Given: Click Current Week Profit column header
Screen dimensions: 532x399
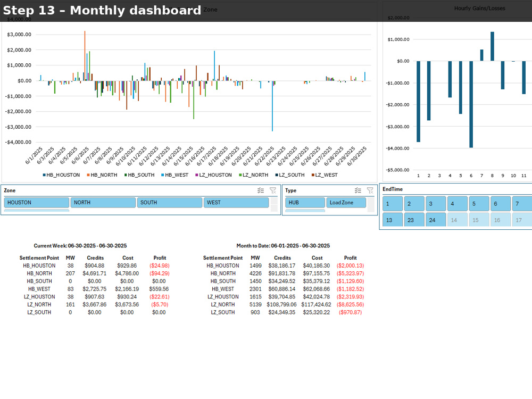Looking at the screenshot, I should coord(160,258).
